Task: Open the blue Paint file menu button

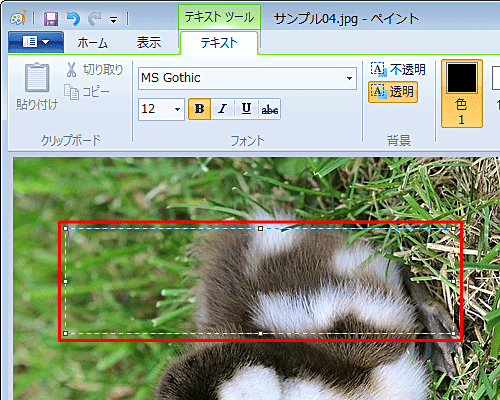Action: 36,42
